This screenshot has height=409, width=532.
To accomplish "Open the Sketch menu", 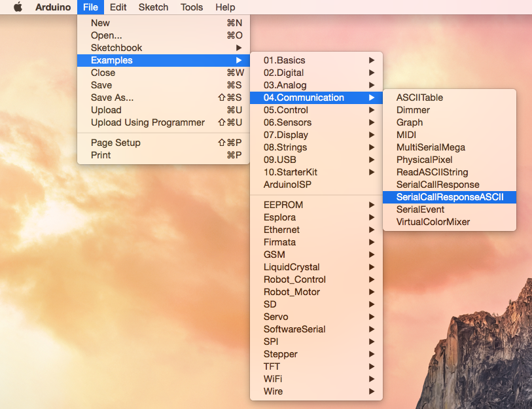I will [x=153, y=7].
